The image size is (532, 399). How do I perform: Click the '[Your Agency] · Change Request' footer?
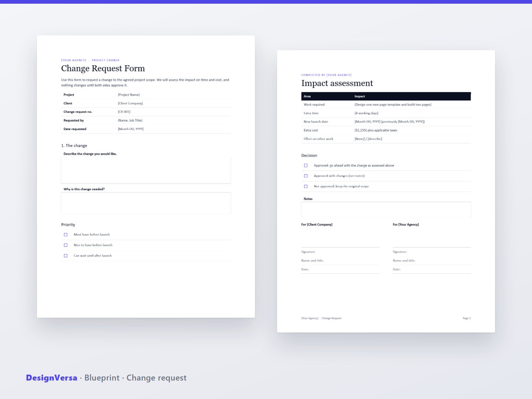(x=321, y=318)
